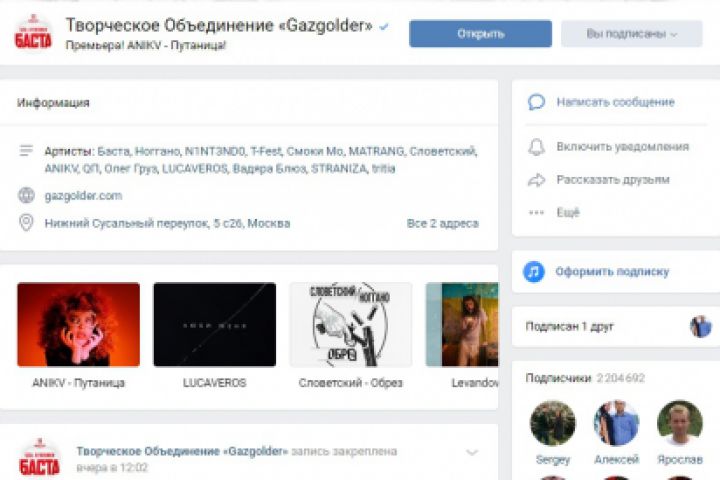Click subscriber name Sergey
This screenshot has height=480, width=720.
553,459
